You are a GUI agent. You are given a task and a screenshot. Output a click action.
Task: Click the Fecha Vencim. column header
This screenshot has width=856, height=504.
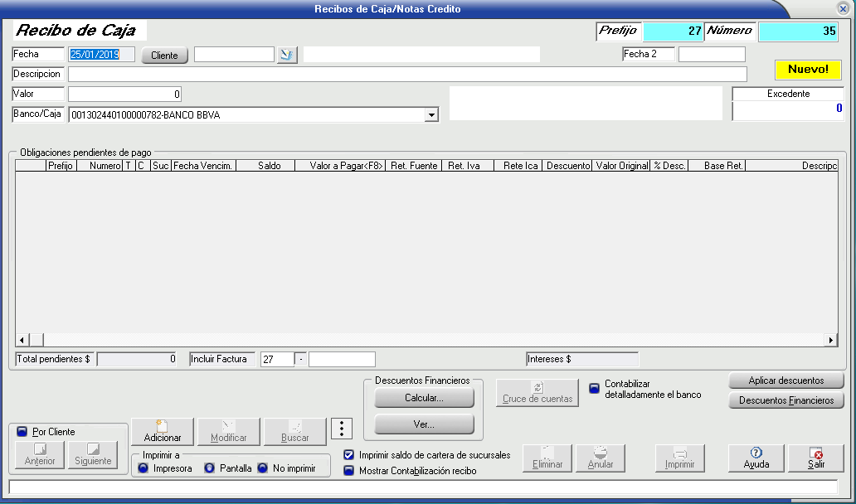203,166
